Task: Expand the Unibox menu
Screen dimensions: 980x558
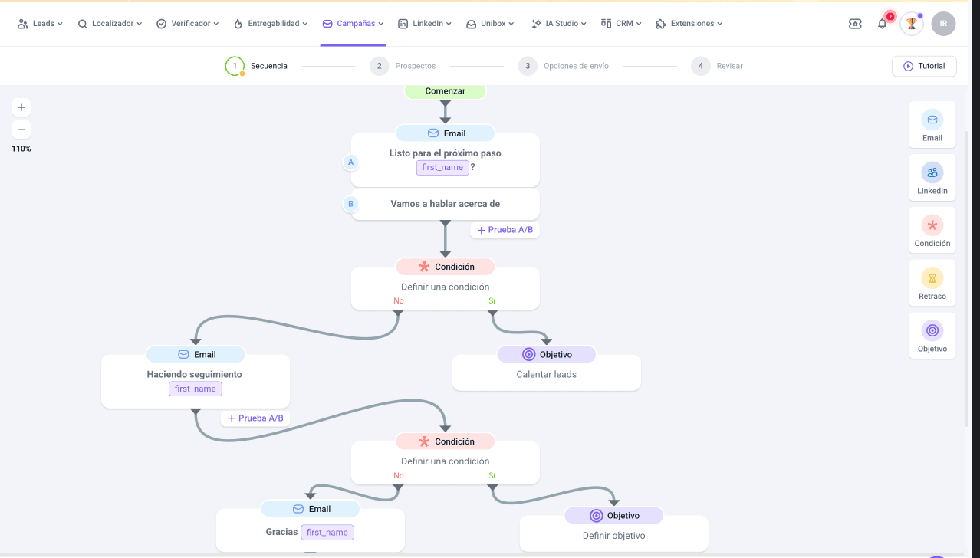Action: [490, 24]
